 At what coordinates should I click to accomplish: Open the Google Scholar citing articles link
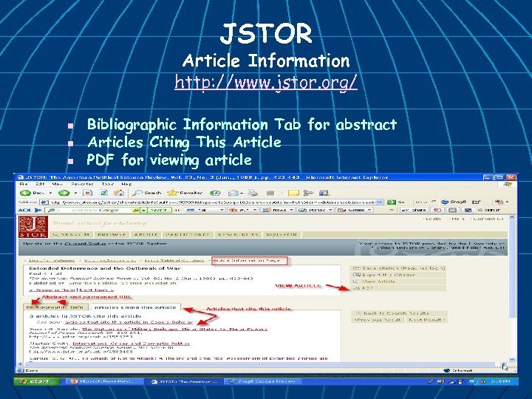point(129,322)
